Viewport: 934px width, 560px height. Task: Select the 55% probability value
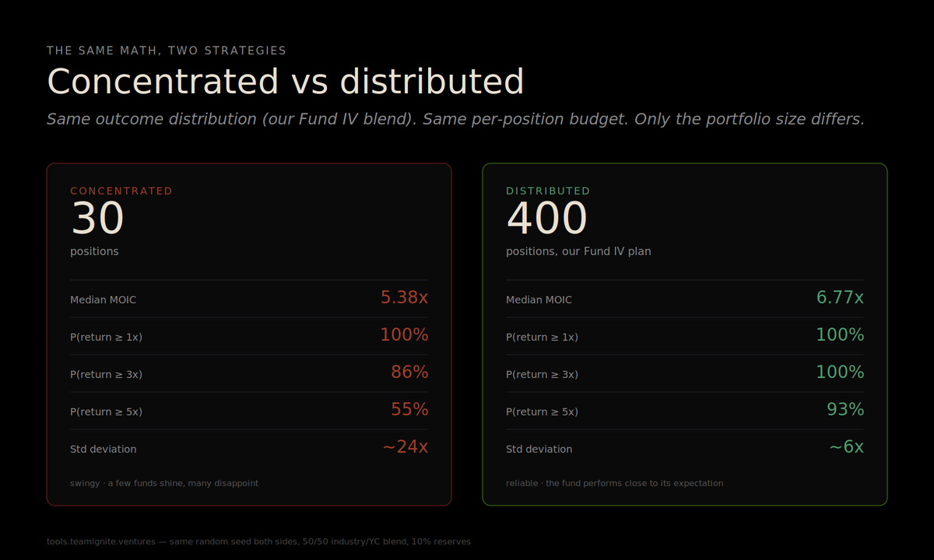[409, 410]
